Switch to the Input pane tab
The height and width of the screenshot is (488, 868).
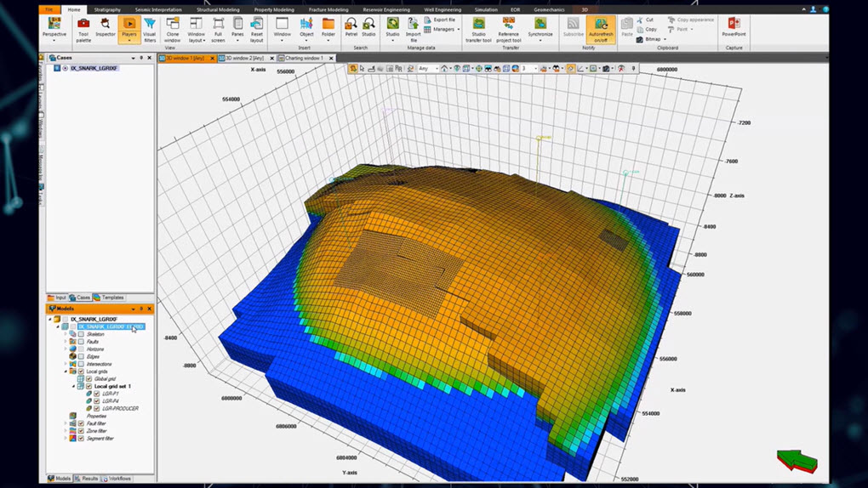click(x=57, y=298)
